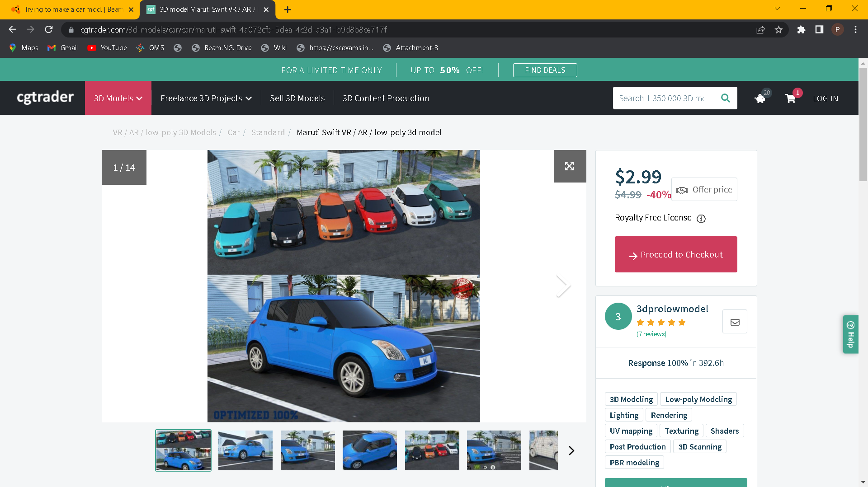Open the Chrome profile avatar P
The image size is (868, 487).
pyautogui.click(x=837, y=30)
